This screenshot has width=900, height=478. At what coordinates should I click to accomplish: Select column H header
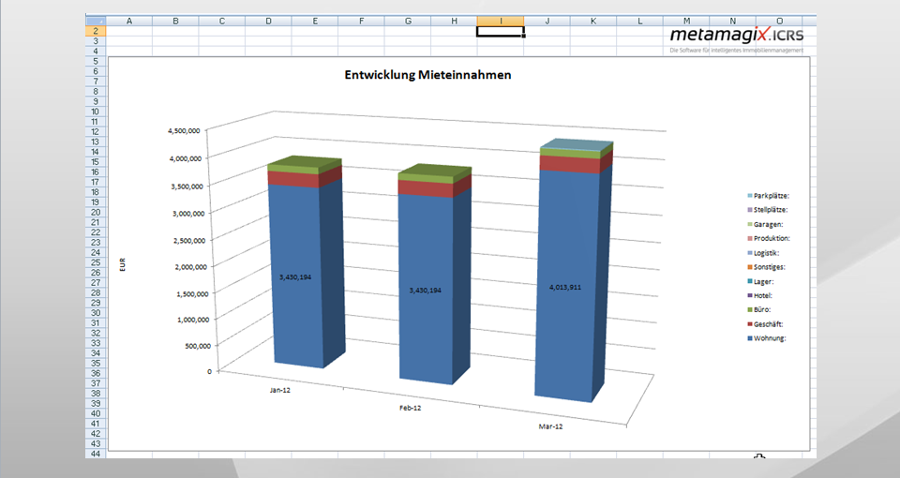tap(454, 21)
